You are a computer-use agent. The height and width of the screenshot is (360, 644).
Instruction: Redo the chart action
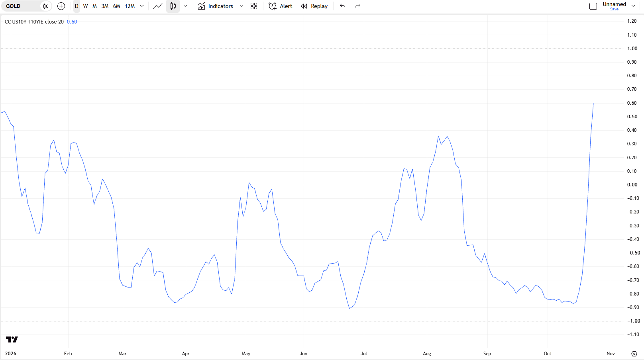[357, 6]
